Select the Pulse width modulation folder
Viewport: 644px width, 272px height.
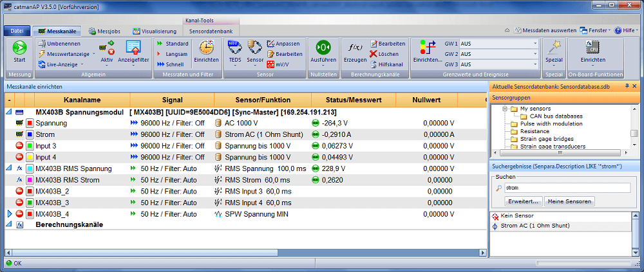(x=546, y=123)
